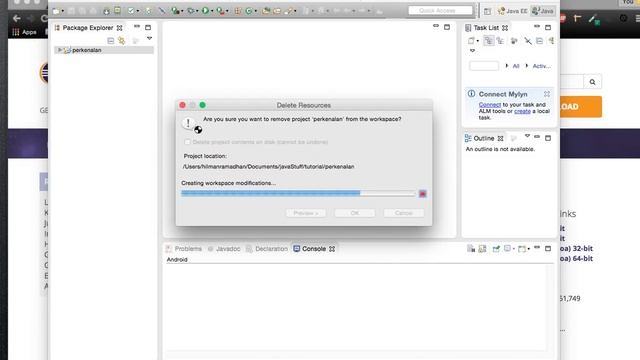Maximize the Outline view
640x360 pixels.
[548, 138]
